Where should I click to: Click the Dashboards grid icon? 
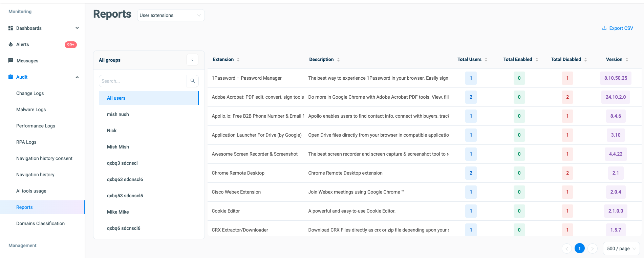[10, 28]
